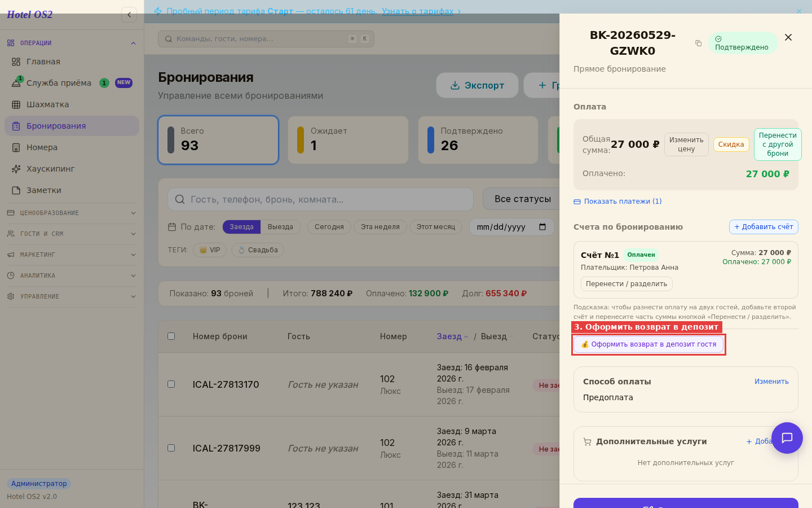
Task: Click the Бронирования clipboard icon
Action: click(16, 126)
